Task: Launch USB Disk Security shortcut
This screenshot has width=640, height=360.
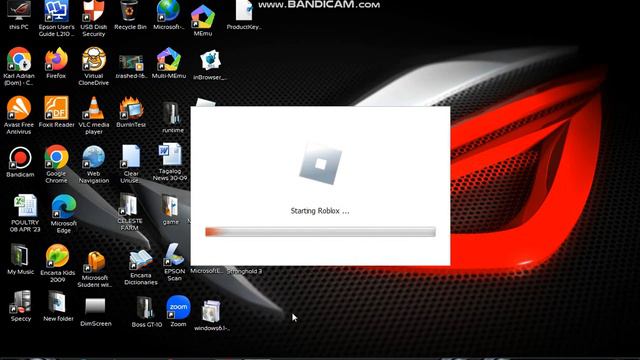Action: click(x=93, y=18)
